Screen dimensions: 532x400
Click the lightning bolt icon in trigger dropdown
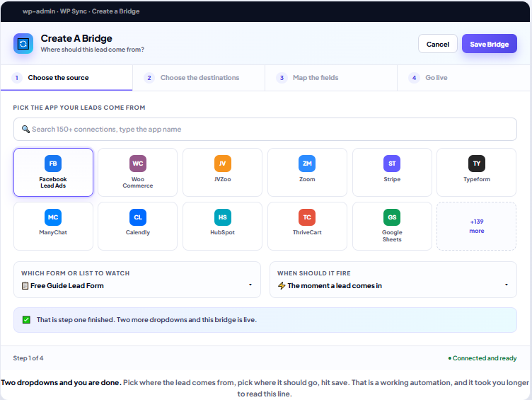(282, 285)
